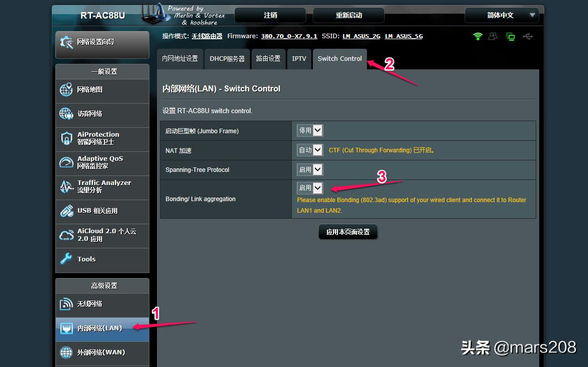Click 应用本页面设置 apply button
The width and height of the screenshot is (588, 367).
coord(348,232)
